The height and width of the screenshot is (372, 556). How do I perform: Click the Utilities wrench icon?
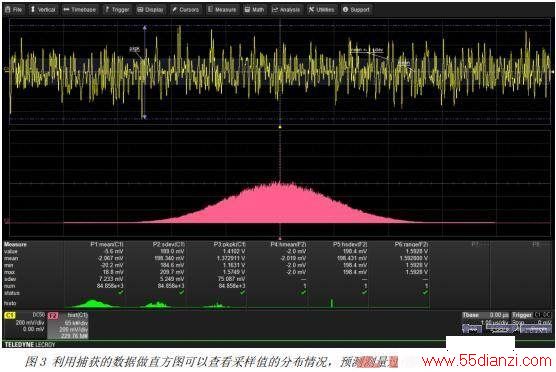(311, 10)
